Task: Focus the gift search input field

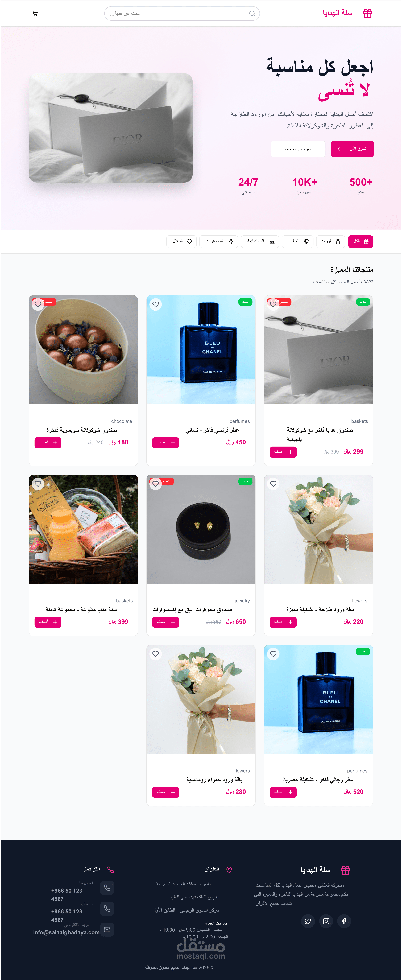Action: tap(182, 14)
